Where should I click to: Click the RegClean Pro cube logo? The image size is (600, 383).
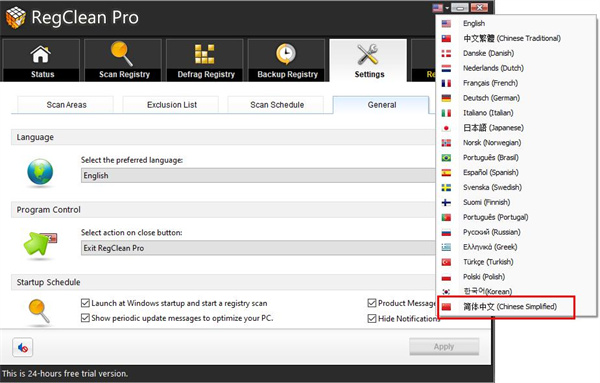[16, 17]
